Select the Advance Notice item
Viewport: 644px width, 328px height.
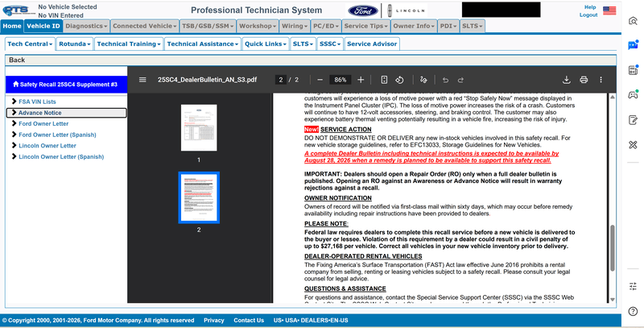coord(67,113)
